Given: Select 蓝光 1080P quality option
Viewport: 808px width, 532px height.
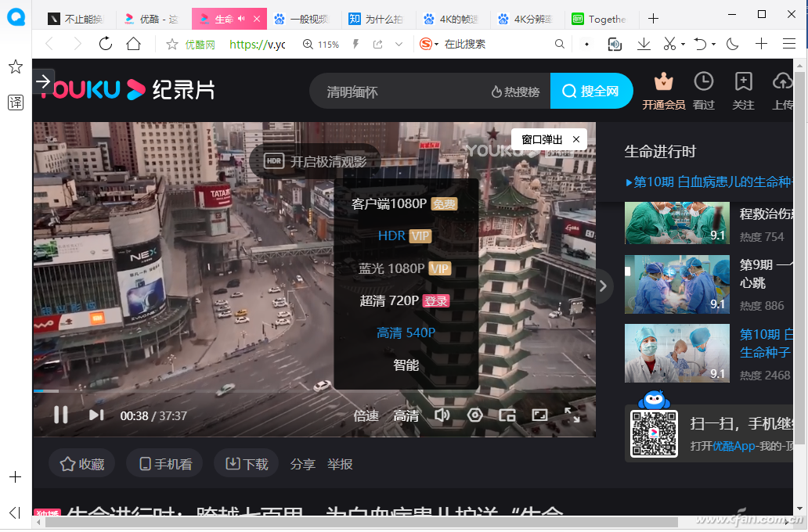Looking at the screenshot, I should (x=405, y=268).
